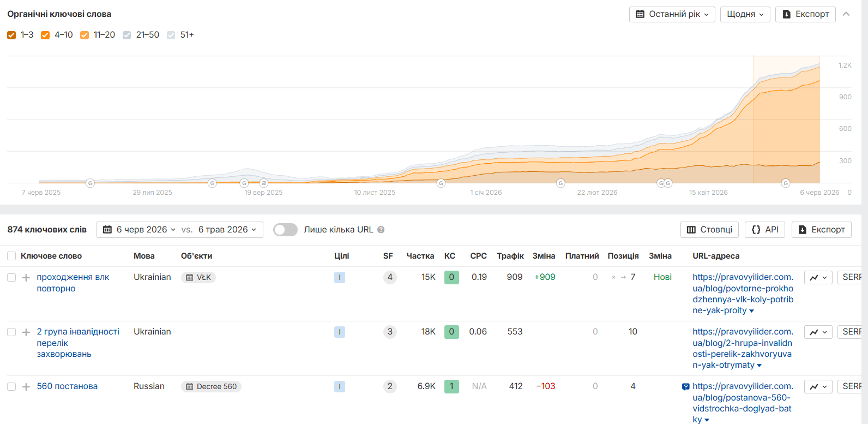Screen dimensions: 868x424
Task: Click the plus icon next to 560 постанова
Action: [x=26, y=386]
